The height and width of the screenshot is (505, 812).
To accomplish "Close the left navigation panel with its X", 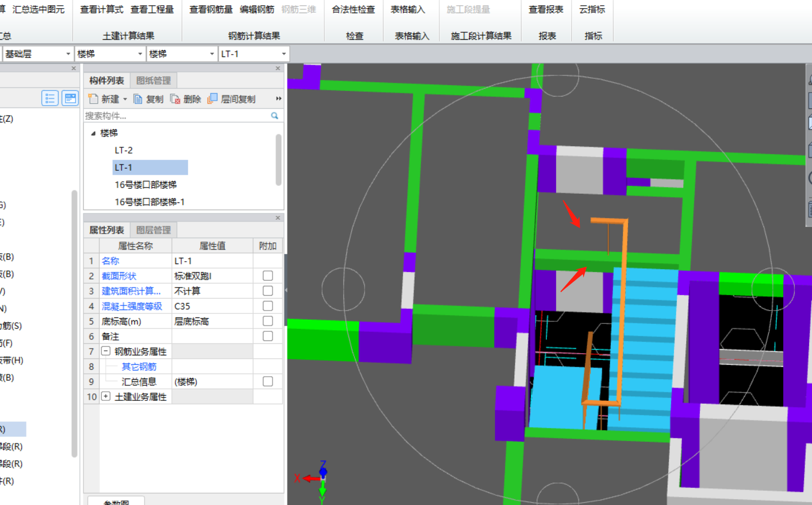I will 74,68.
